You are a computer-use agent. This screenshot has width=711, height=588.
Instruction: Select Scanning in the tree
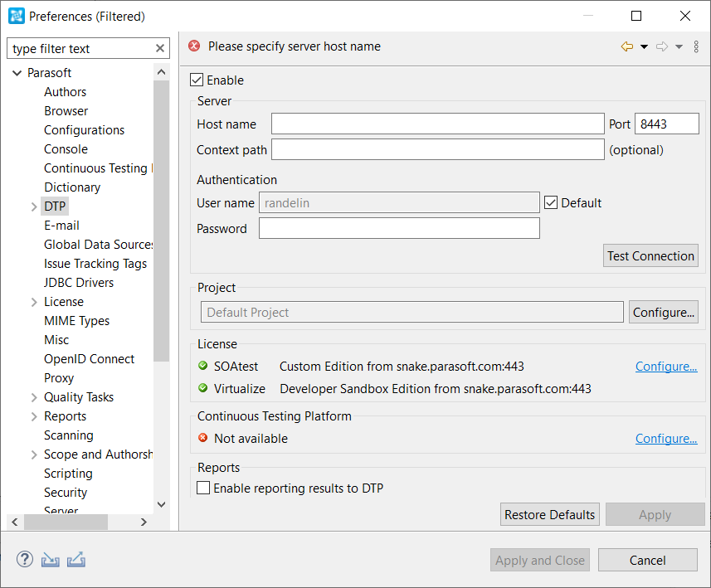click(x=69, y=435)
